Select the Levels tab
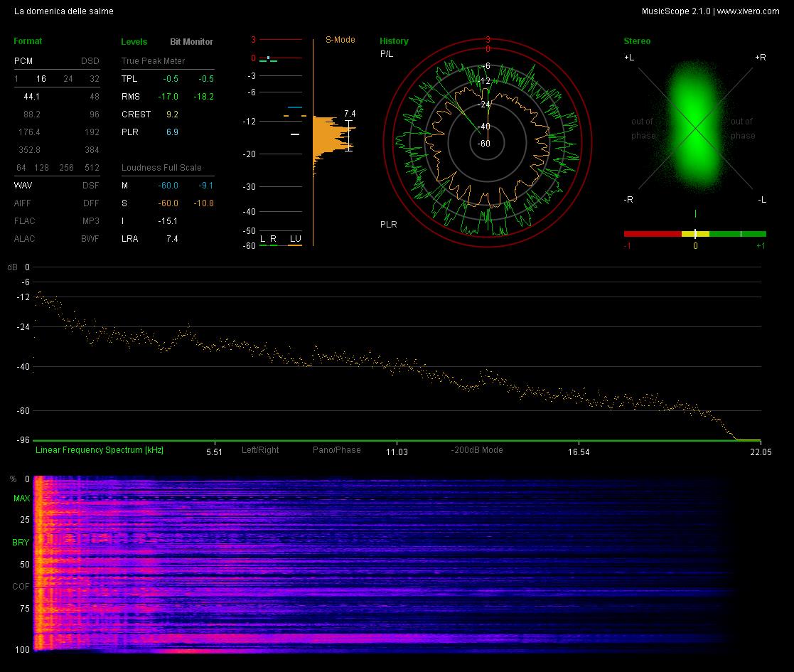794x672 pixels. click(x=134, y=41)
